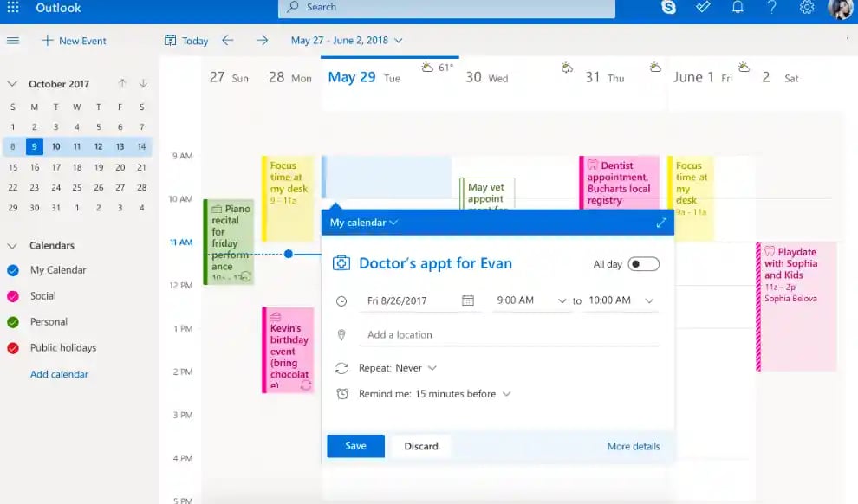
Task: Open the settings gear icon
Action: [x=807, y=8]
